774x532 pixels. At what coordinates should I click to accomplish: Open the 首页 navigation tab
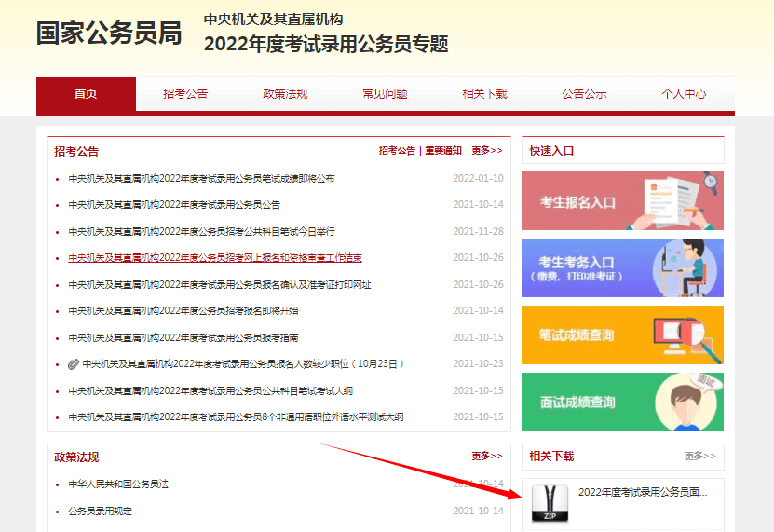click(86, 94)
